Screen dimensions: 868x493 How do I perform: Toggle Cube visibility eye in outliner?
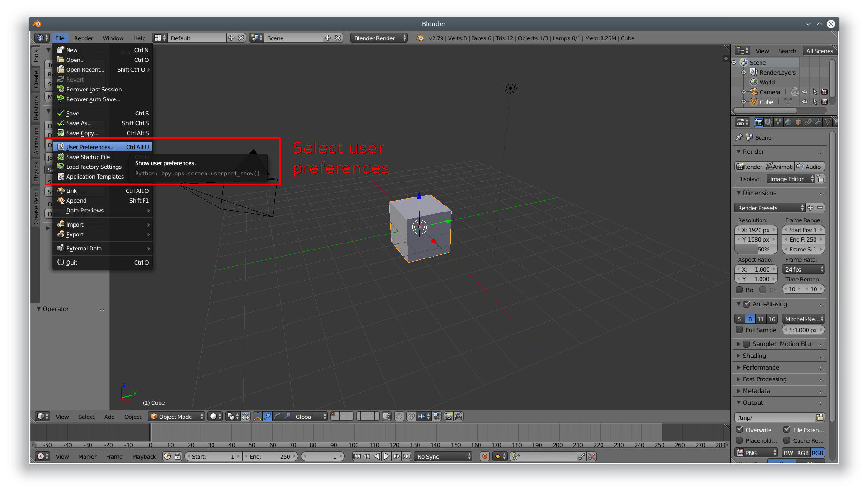(805, 102)
